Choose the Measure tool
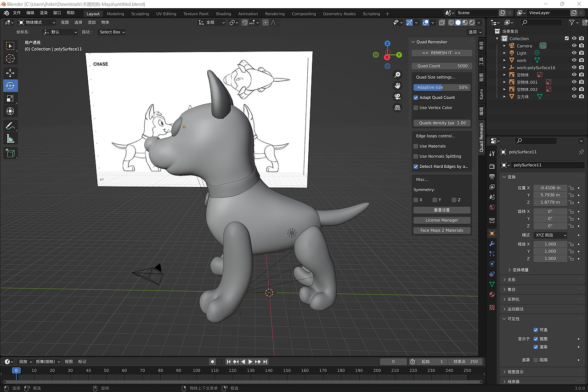 [x=10, y=138]
